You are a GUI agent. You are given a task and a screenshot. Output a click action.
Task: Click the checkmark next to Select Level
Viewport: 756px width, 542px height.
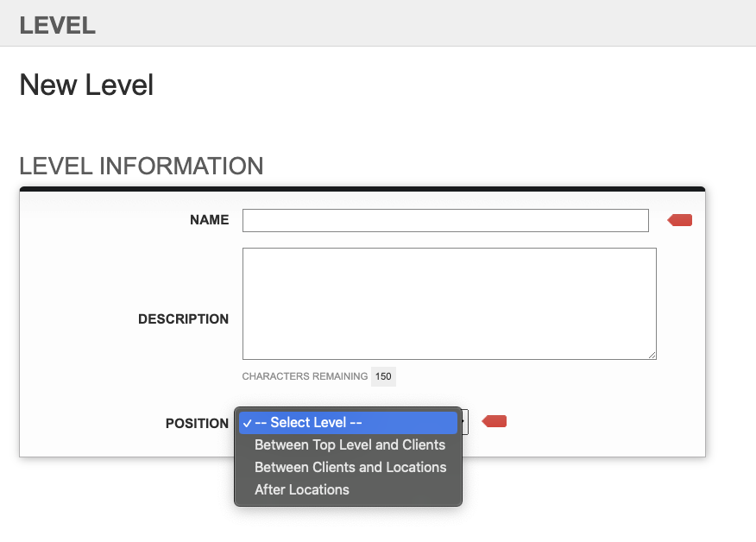tap(248, 424)
